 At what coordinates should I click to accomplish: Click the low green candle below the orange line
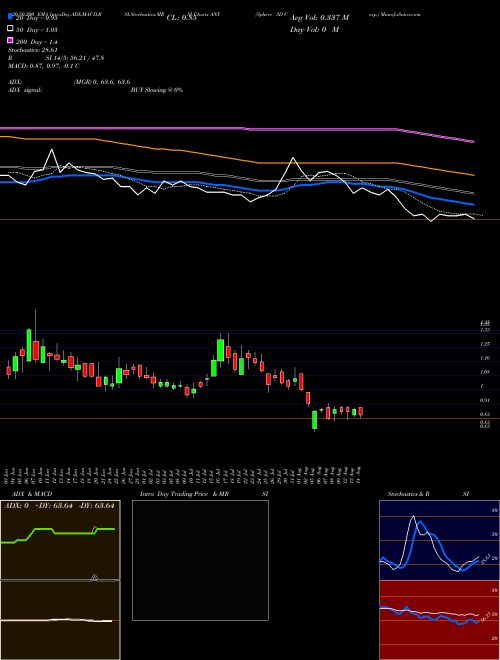point(314,420)
